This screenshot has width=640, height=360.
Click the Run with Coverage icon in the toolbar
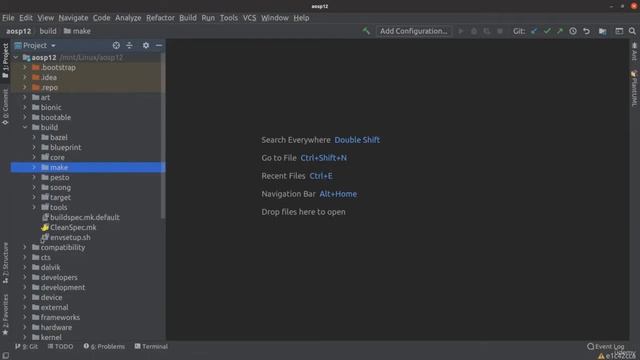coord(487,31)
